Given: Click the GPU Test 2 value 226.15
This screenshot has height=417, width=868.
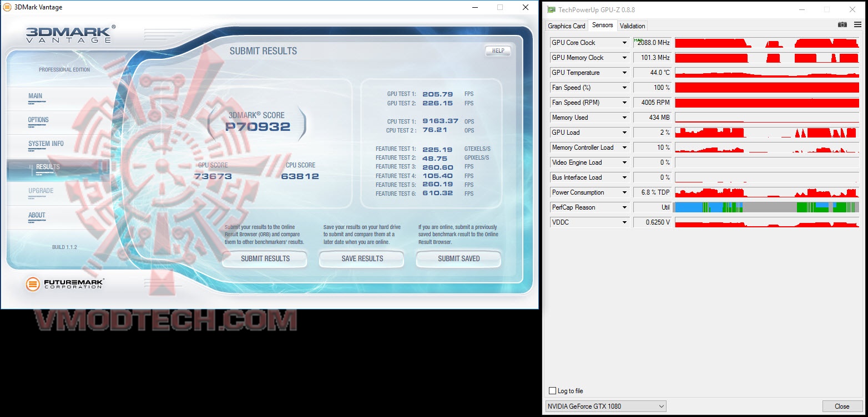Looking at the screenshot, I should click(x=438, y=103).
